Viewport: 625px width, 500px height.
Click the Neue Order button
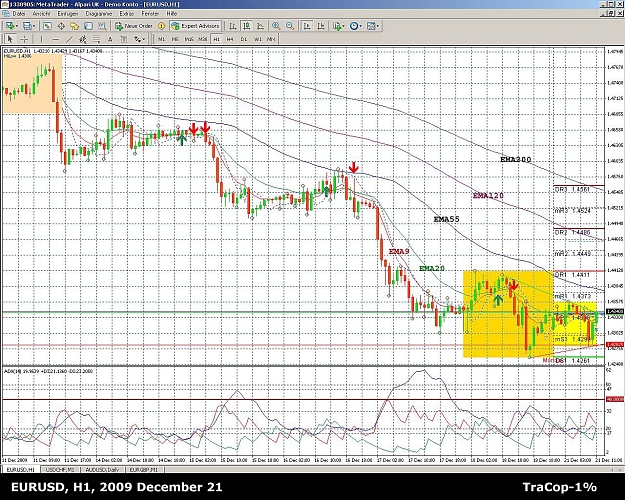coord(134,26)
